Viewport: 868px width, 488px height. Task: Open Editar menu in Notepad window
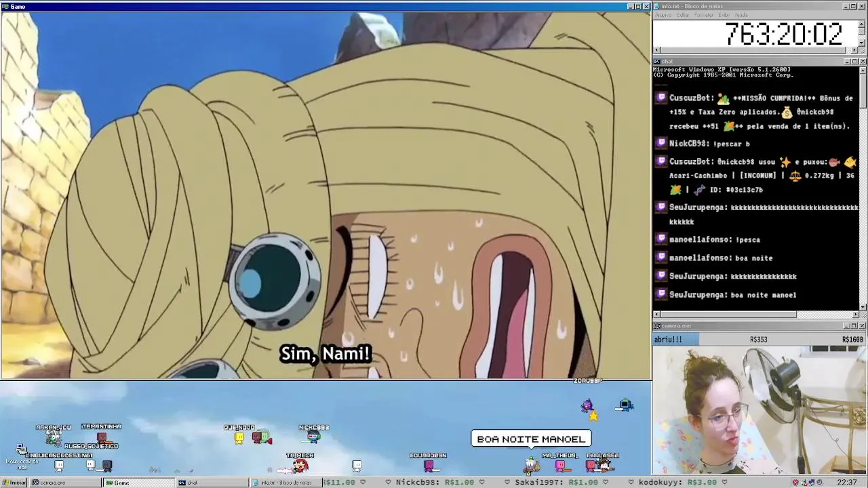pos(684,15)
